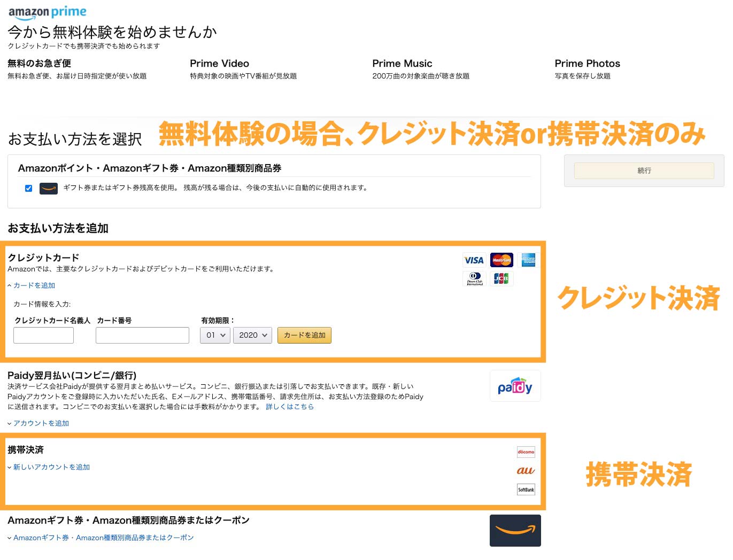Expand アカウントを追加 under Paidy
The height and width of the screenshot is (560, 733).
click(x=40, y=423)
